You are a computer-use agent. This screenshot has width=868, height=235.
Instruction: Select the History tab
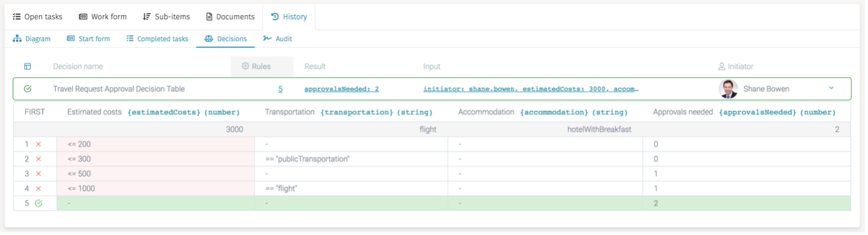pyautogui.click(x=289, y=17)
